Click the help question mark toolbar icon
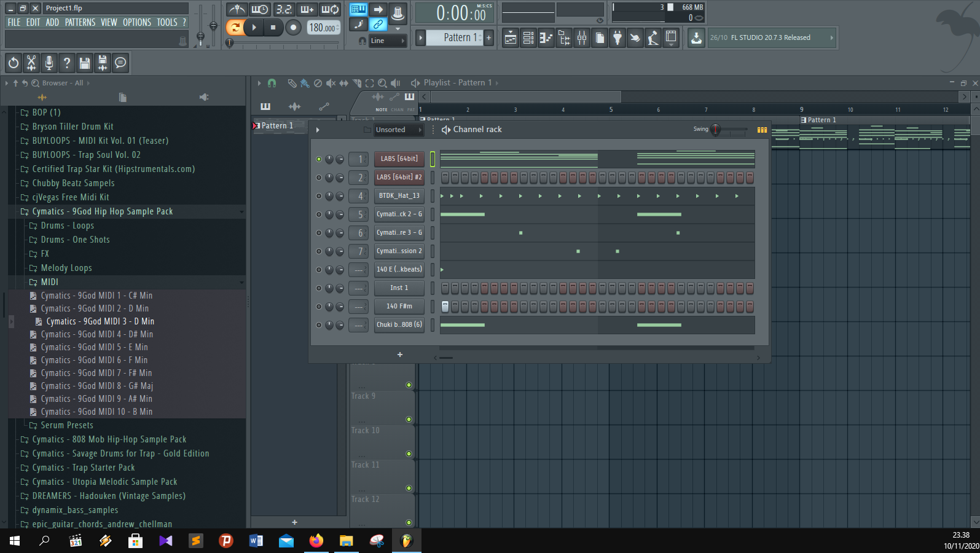980x553 pixels. [x=67, y=63]
